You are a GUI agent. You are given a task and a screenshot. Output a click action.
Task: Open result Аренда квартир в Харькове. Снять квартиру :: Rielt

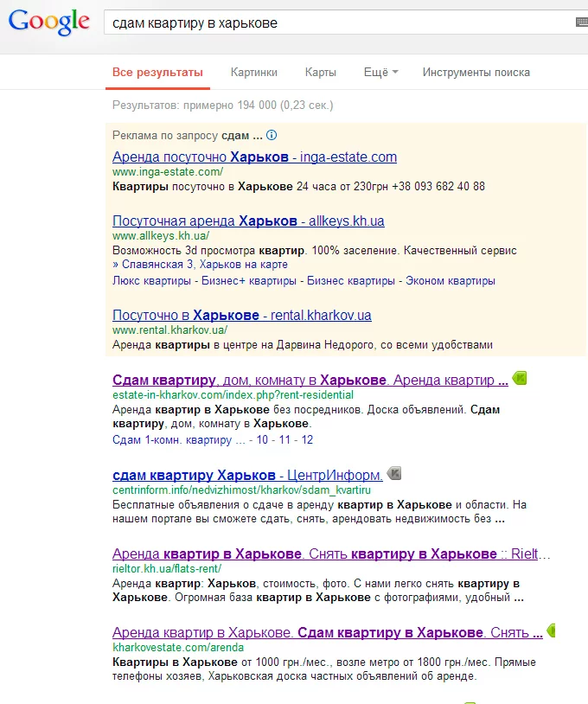331,554
